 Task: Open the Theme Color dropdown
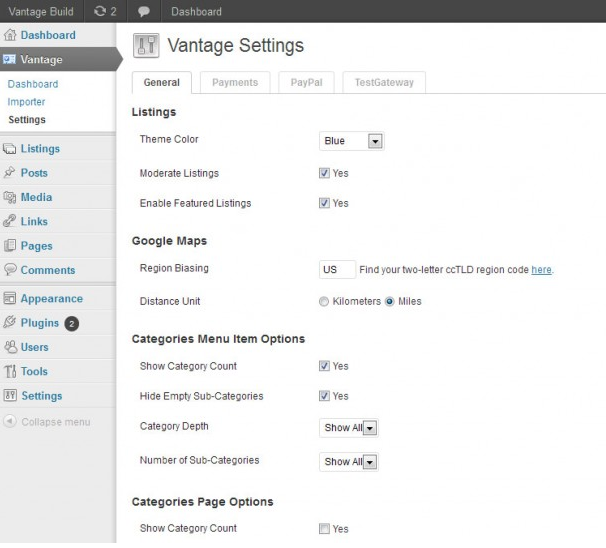click(x=352, y=141)
